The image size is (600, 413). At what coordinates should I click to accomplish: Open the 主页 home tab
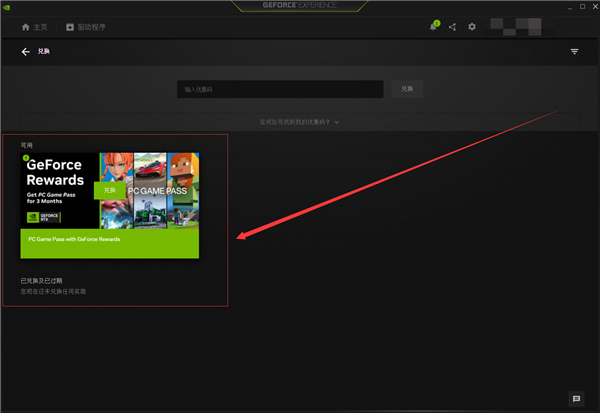[34, 27]
